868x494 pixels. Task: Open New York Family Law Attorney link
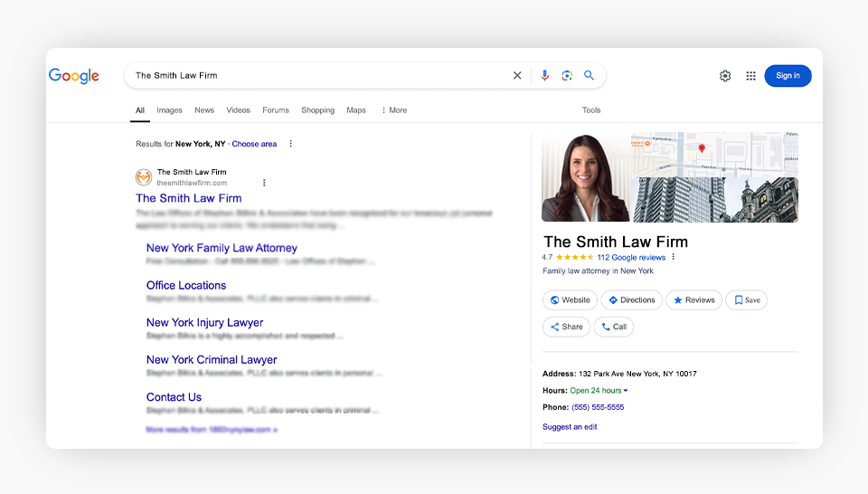point(222,248)
